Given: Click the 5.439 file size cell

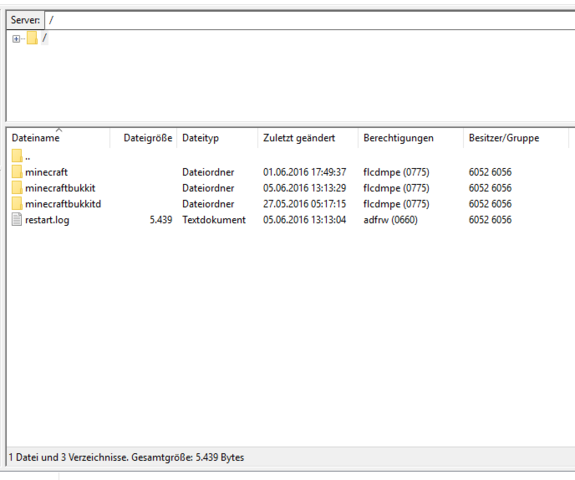Looking at the screenshot, I should click(x=161, y=220).
